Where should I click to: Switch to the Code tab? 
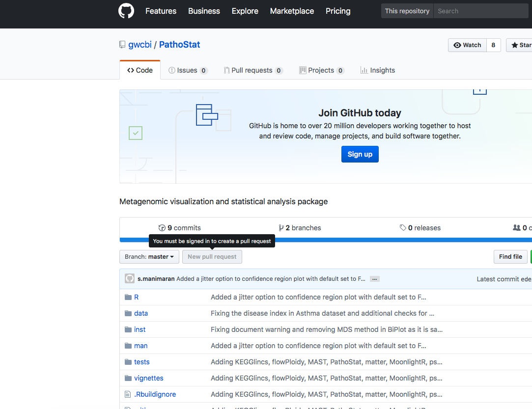[140, 70]
